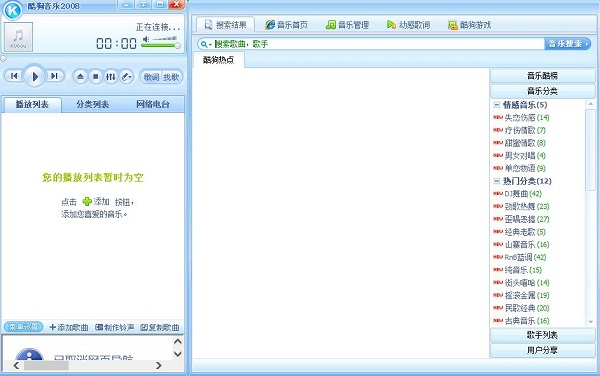Screen dimensions: 600x376
Task: Open the 甜蜜情歌 (8) category
Action: 525,143
